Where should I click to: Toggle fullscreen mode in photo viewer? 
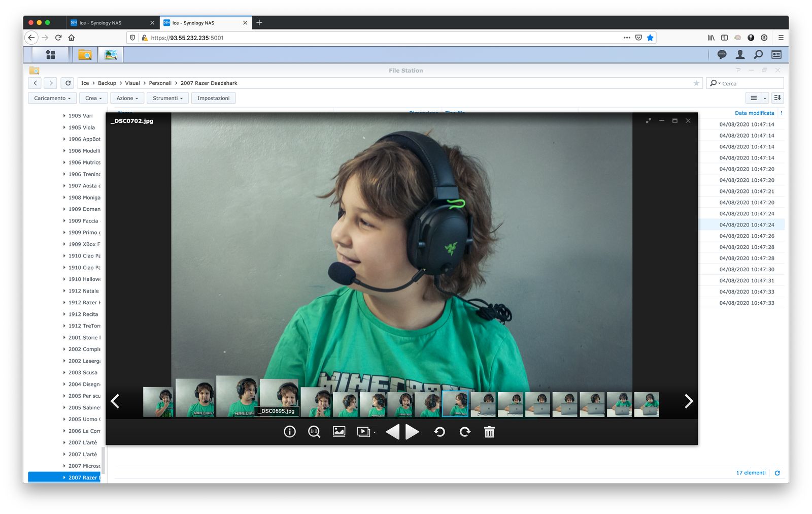(648, 121)
